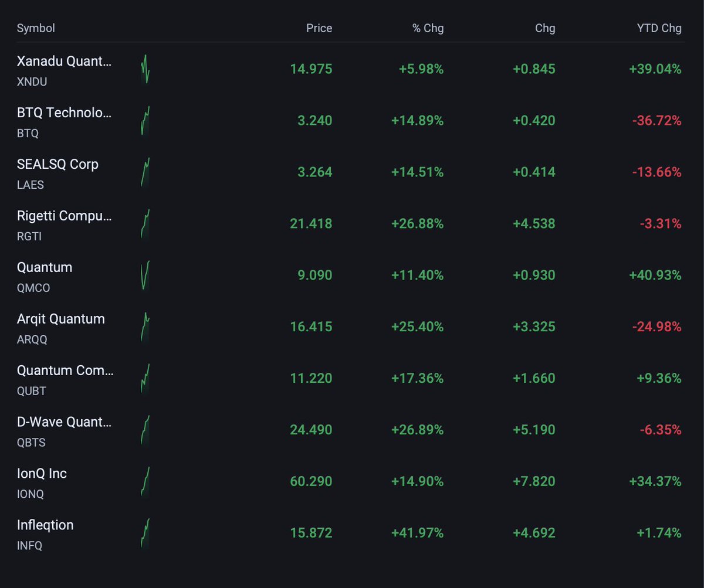Viewport: 704px width, 588px height.
Task: Open the INFQ sparkline chart
Action: (145, 533)
